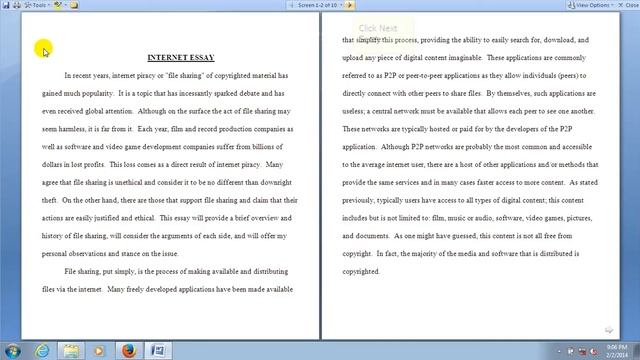The width and height of the screenshot is (640, 360).
Task: Click line starting 'even received global attention'
Action: [x=166, y=111]
